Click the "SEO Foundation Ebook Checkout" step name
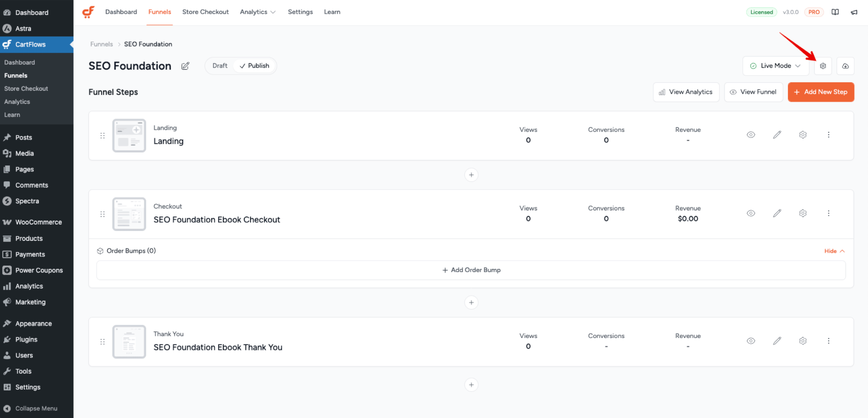This screenshot has width=868, height=418. coord(217,220)
